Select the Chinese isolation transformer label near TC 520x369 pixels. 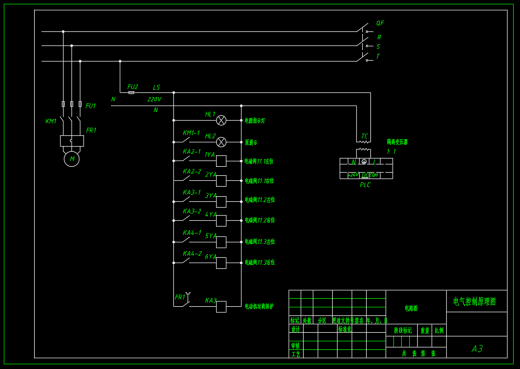[397, 142]
